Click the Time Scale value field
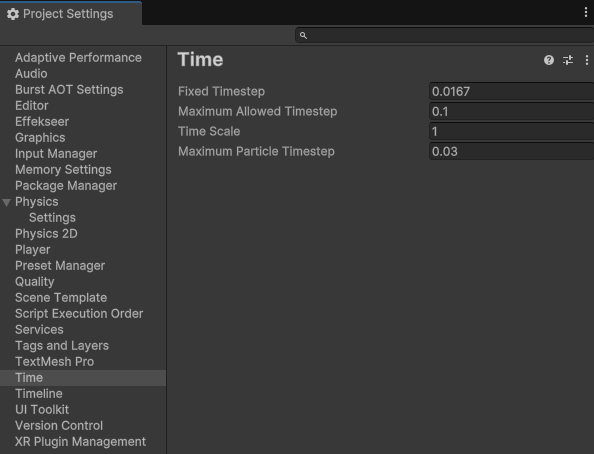594x454 pixels. tap(511, 132)
